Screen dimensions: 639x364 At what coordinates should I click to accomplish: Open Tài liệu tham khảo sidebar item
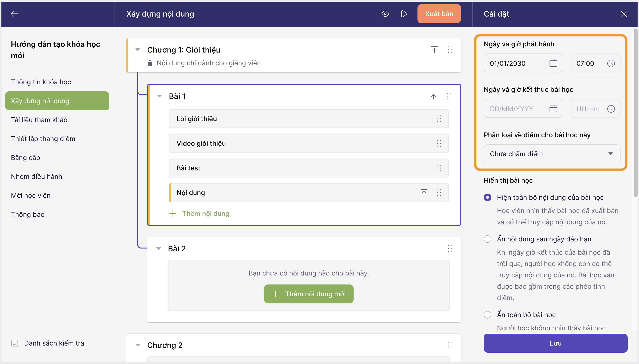[39, 120]
